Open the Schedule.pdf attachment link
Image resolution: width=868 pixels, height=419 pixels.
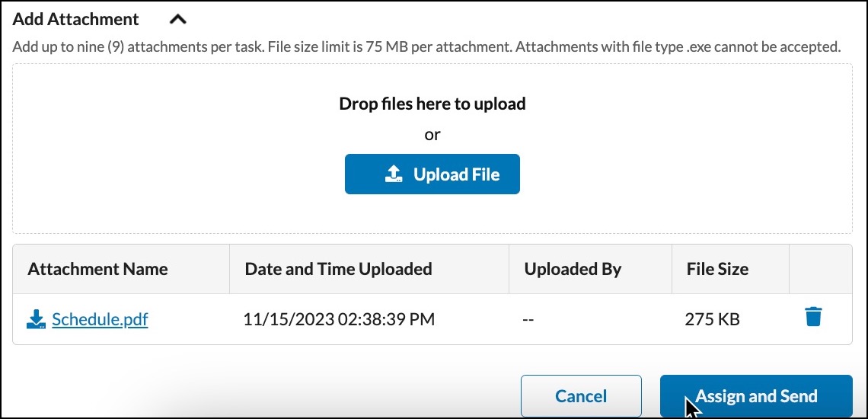[101, 319]
